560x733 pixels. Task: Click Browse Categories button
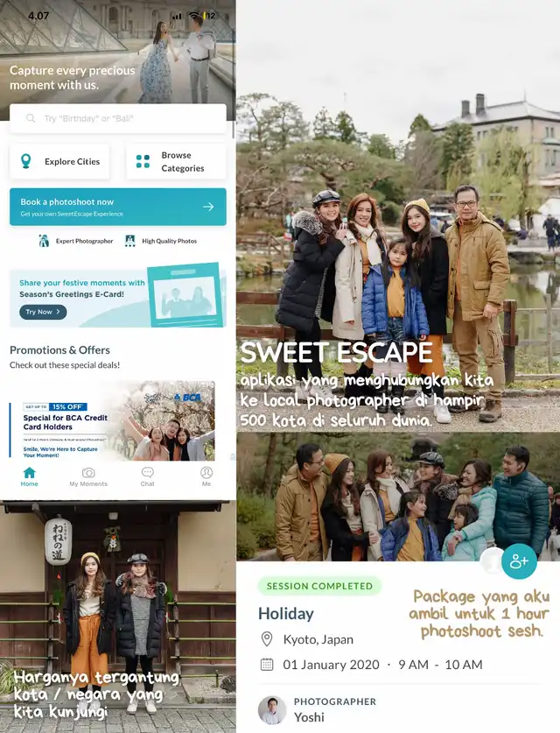click(176, 162)
